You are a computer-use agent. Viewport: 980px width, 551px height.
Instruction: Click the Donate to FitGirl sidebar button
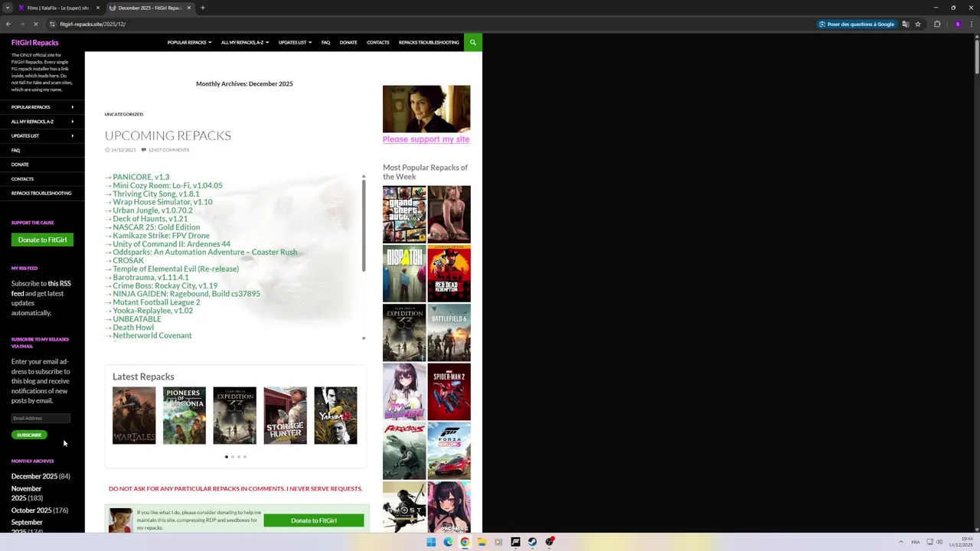(x=42, y=240)
